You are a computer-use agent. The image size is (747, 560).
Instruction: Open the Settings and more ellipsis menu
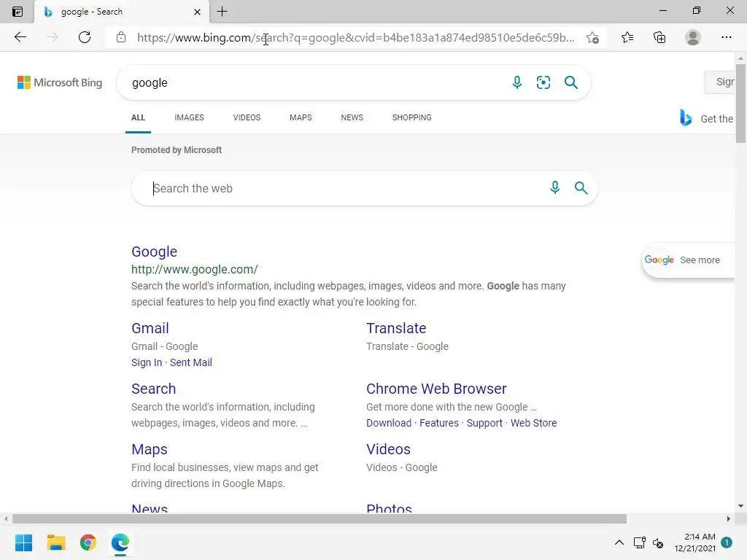click(726, 37)
